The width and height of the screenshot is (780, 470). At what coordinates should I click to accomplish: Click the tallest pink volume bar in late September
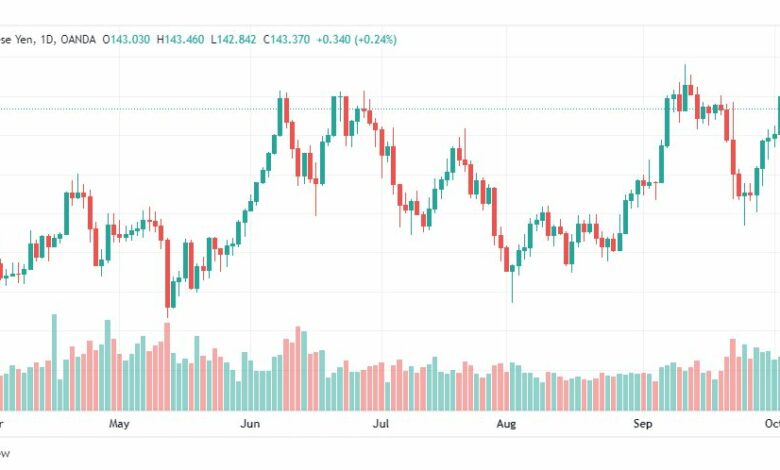click(733, 375)
